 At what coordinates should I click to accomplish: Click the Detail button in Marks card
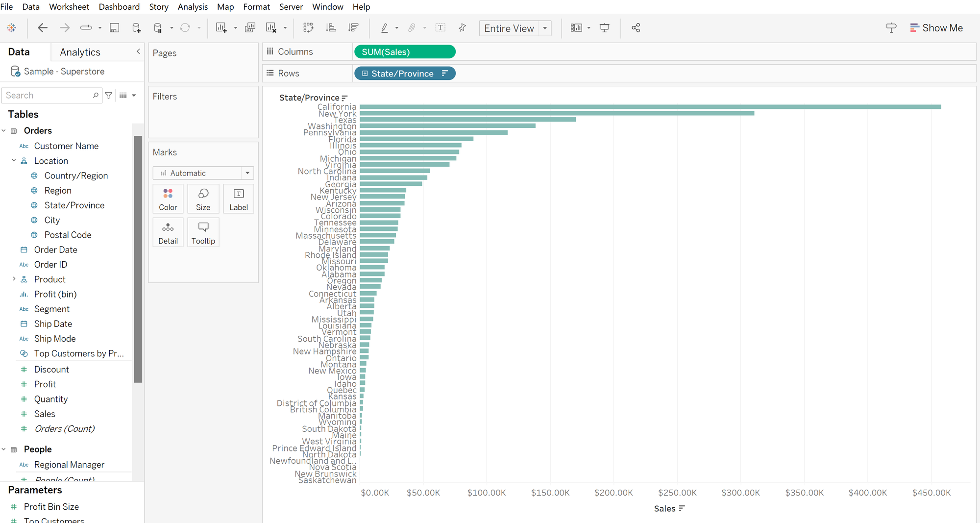tap(168, 232)
